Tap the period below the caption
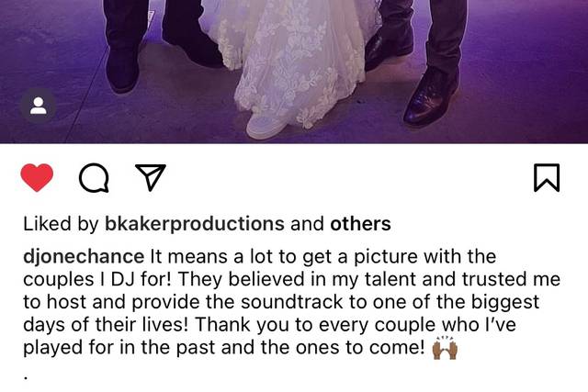This screenshot has height=392, width=588. (26, 378)
